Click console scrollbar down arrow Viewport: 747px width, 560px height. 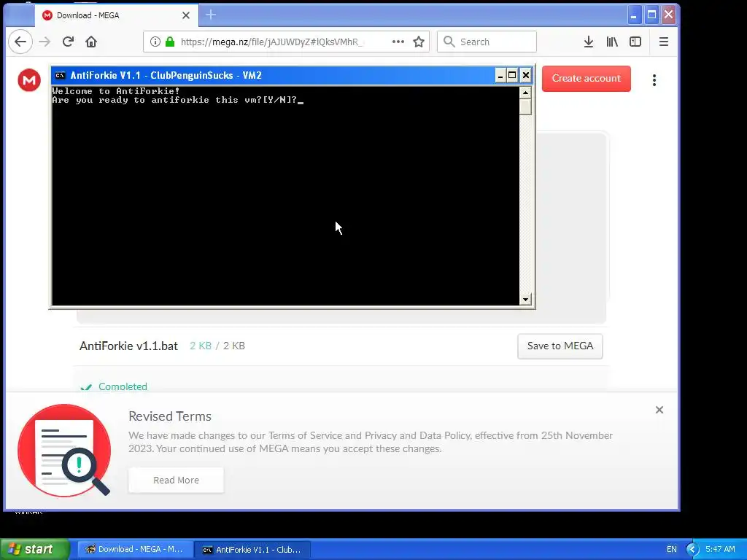525,300
